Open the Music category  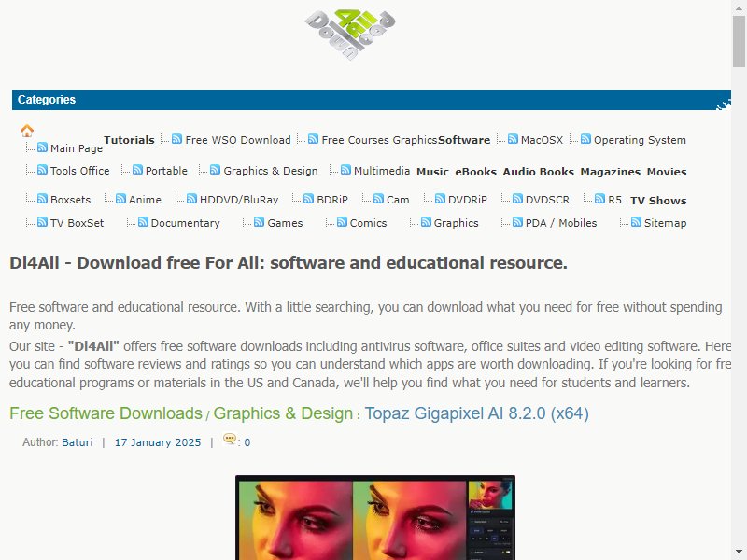click(x=432, y=172)
